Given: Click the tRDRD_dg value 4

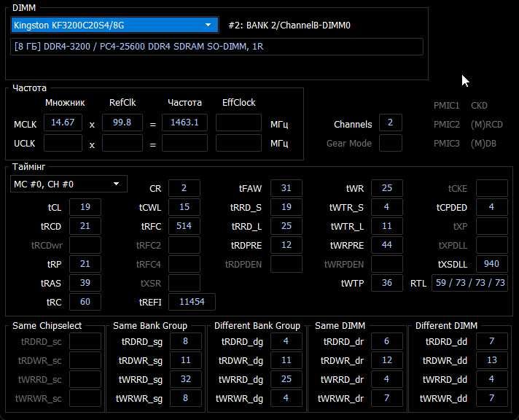Looking at the screenshot, I should [x=286, y=341].
